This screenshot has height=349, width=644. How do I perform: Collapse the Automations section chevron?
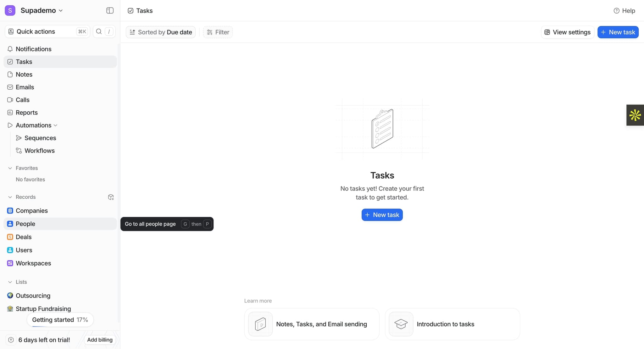click(55, 125)
